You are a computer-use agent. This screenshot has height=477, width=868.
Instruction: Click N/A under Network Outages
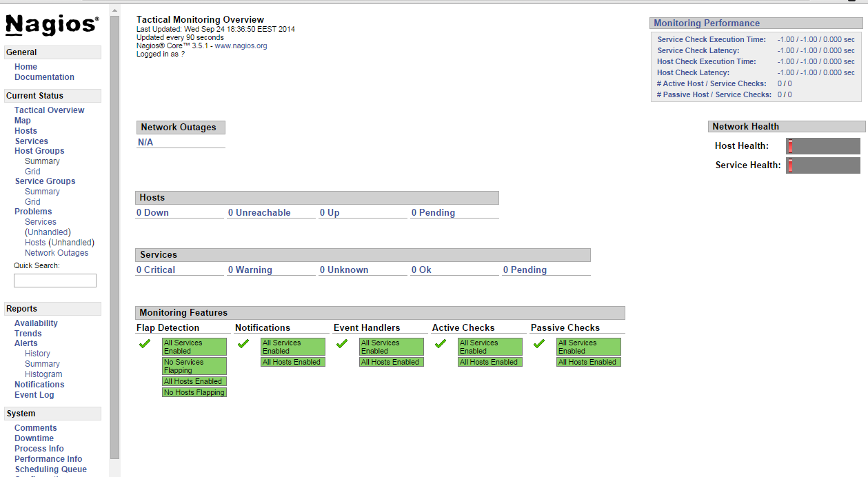pyautogui.click(x=145, y=143)
